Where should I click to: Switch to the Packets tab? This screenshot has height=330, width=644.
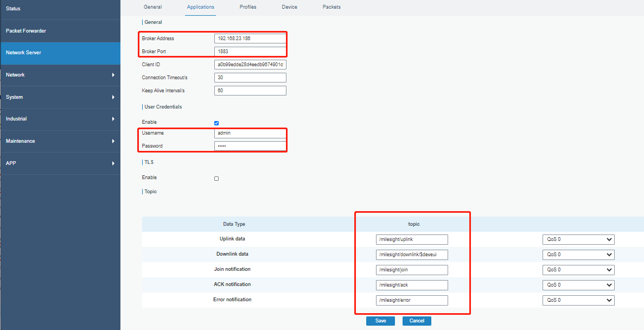click(x=331, y=7)
